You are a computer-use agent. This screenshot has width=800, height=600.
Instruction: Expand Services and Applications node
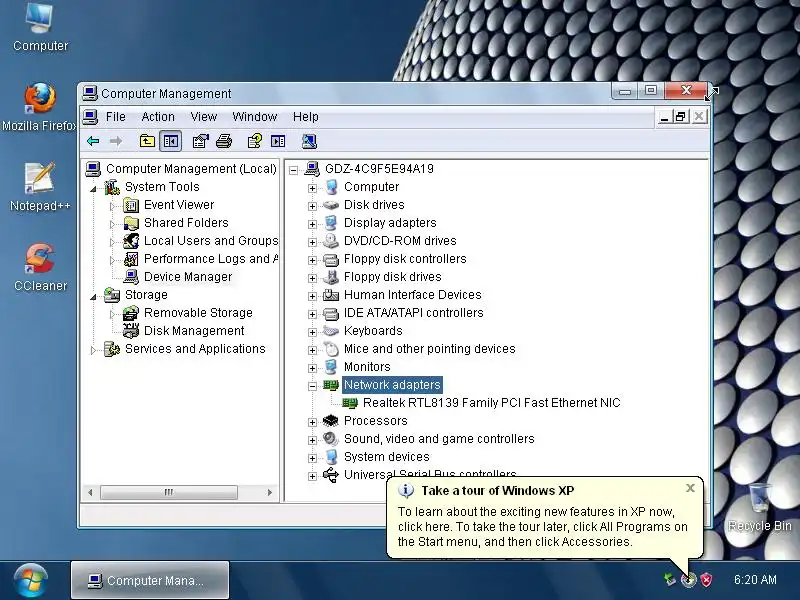pyautogui.click(x=93, y=350)
